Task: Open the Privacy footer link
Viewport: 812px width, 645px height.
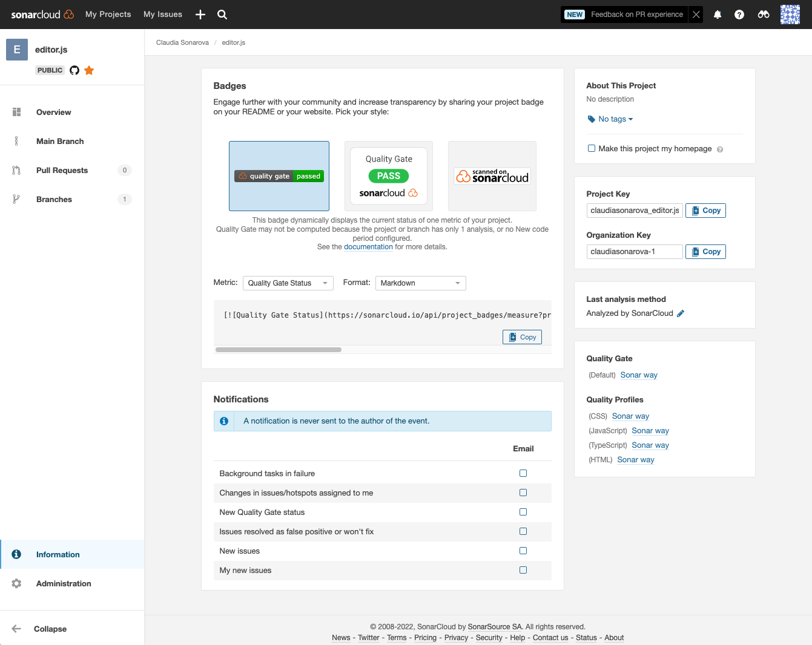Action: point(456,638)
